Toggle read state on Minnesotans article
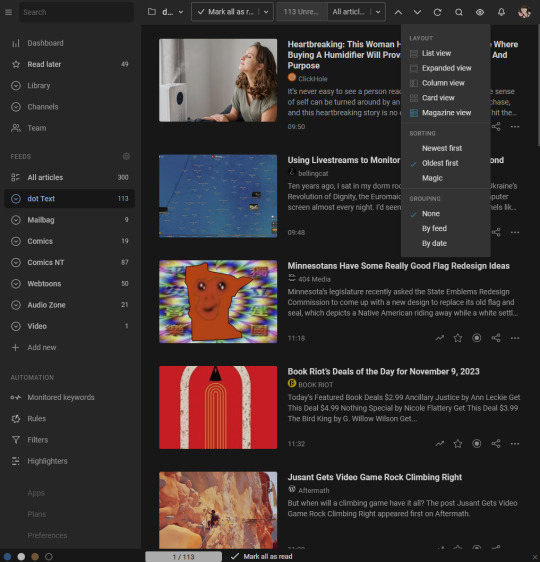 pyautogui.click(x=477, y=338)
